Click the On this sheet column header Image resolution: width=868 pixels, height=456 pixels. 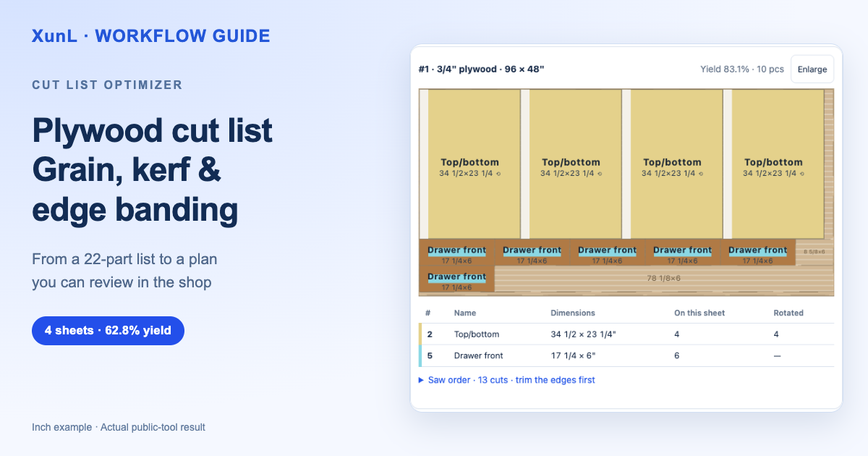point(699,313)
